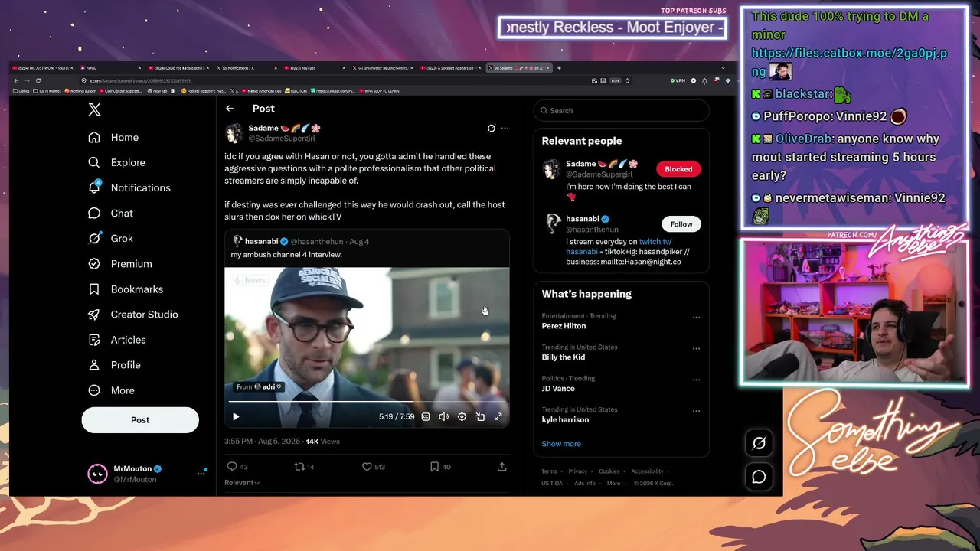This screenshot has width=980, height=551.
Task: Click the Grok icon on the post
Action: point(492,129)
